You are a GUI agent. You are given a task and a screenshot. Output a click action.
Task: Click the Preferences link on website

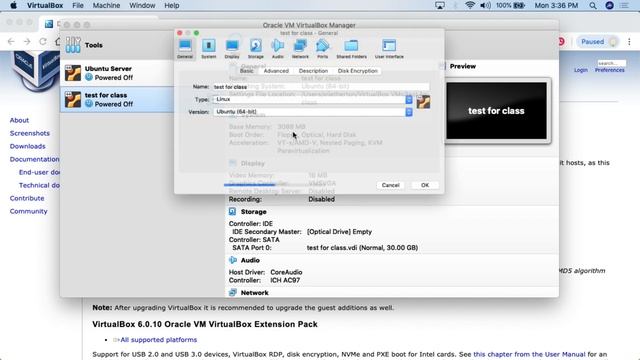[x=609, y=70]
